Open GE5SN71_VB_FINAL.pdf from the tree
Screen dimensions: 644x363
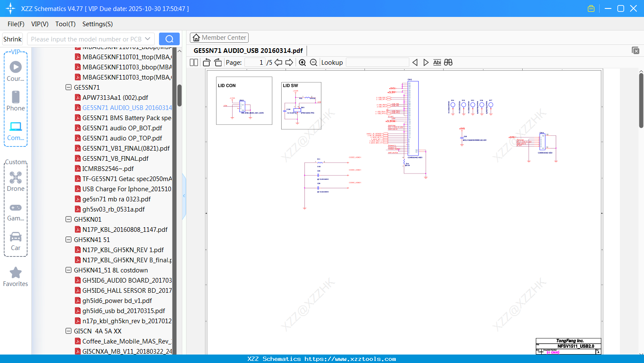click(x=115, y=159)
